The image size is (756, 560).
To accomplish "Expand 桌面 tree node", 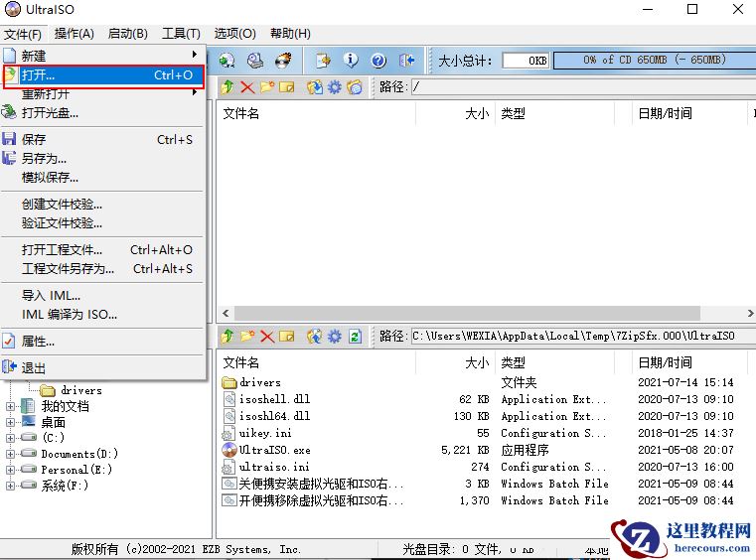I will tap(10, 422).
